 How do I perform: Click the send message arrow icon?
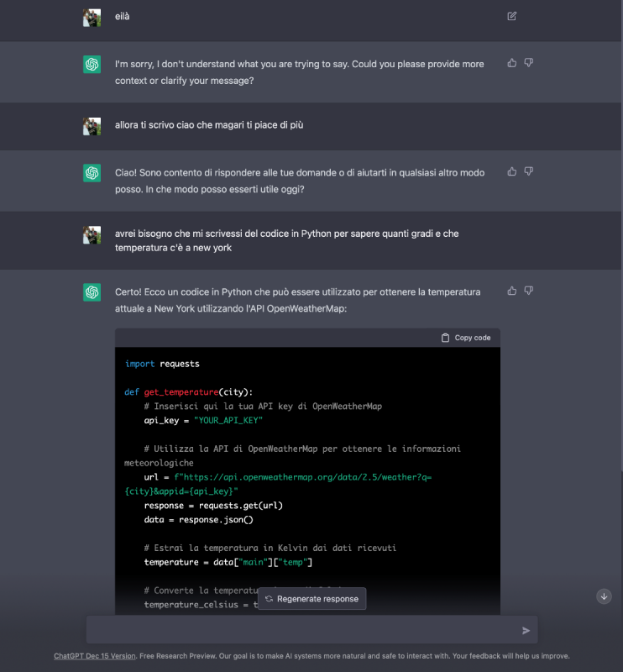[526, 630]
